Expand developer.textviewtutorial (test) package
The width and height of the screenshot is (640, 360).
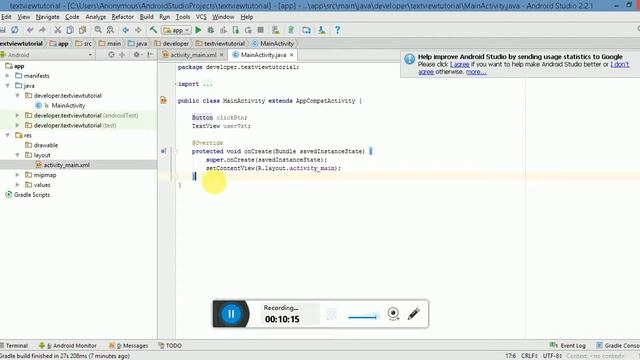point(18,125)
